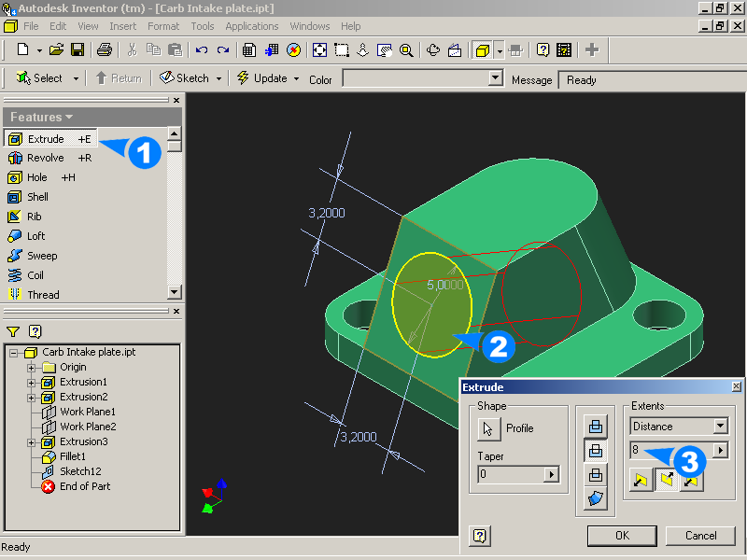The width and height of the screenshot is (747, 560).
Task: Open the Insert menu
Action: pos(122,26)
